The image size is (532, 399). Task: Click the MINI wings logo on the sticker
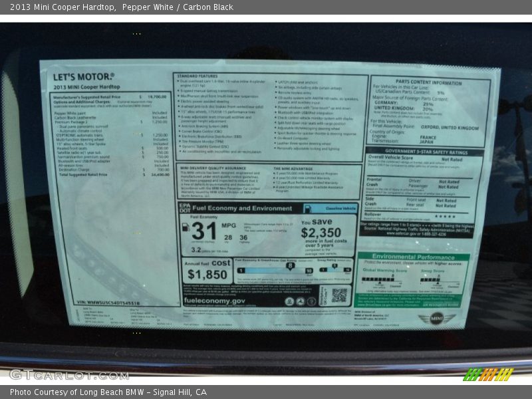[x=437, y=319]
